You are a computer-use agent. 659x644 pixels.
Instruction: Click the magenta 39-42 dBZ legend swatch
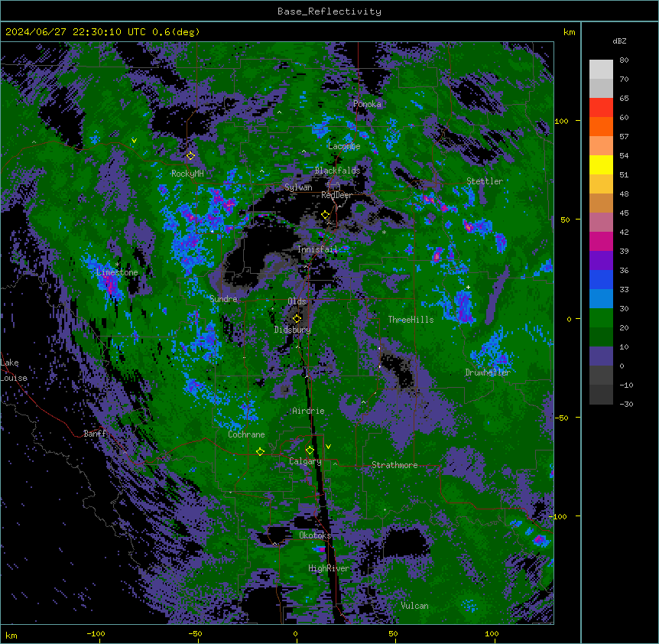coord(601,241)
